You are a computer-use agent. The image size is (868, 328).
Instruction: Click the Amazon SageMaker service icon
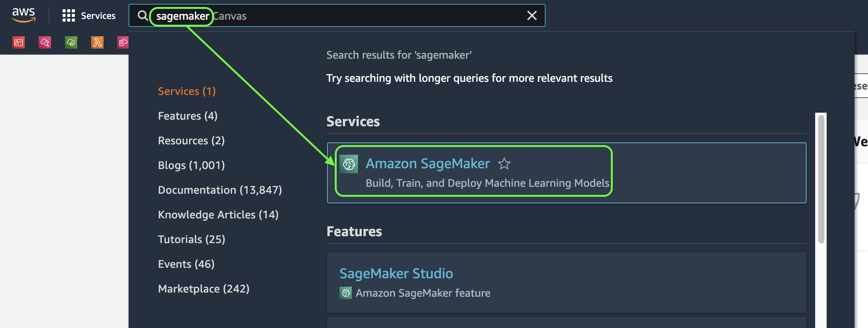pos(349,164)
